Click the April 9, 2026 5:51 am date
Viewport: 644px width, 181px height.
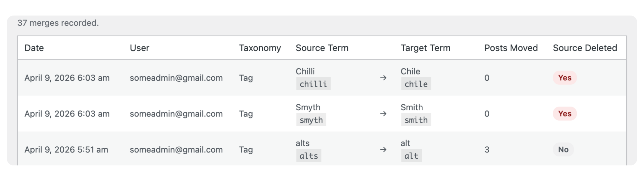coord(66,150)
